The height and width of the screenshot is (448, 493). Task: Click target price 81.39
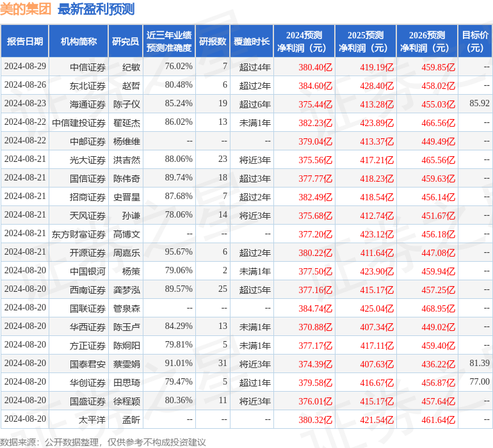point(480,363)
